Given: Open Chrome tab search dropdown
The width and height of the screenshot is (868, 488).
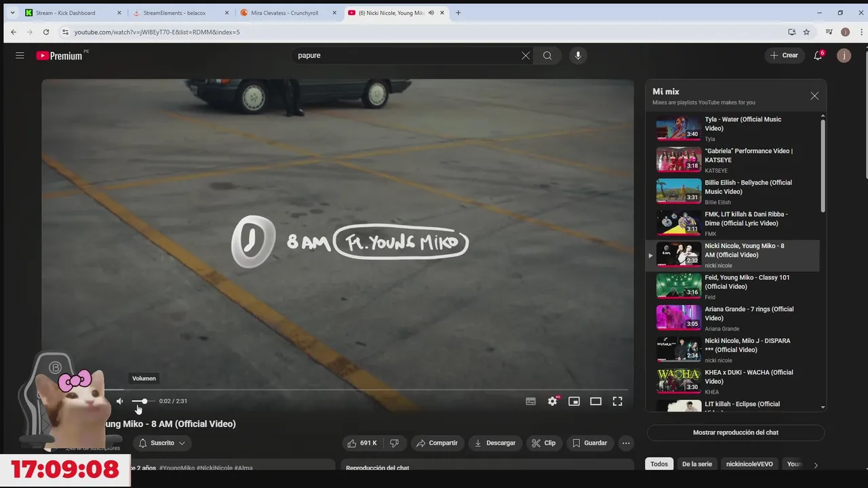Looking at the screenshot, I should (x=12, y=13).
